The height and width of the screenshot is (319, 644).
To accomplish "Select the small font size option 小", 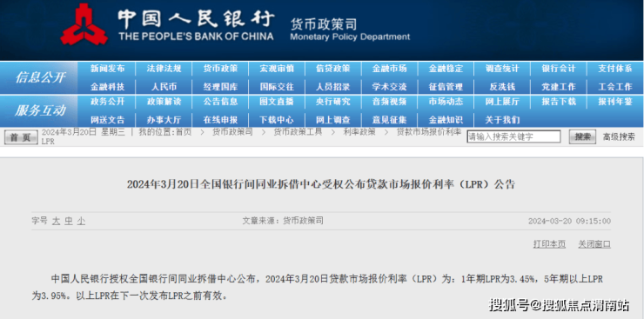I will click(x=81, y=221).
